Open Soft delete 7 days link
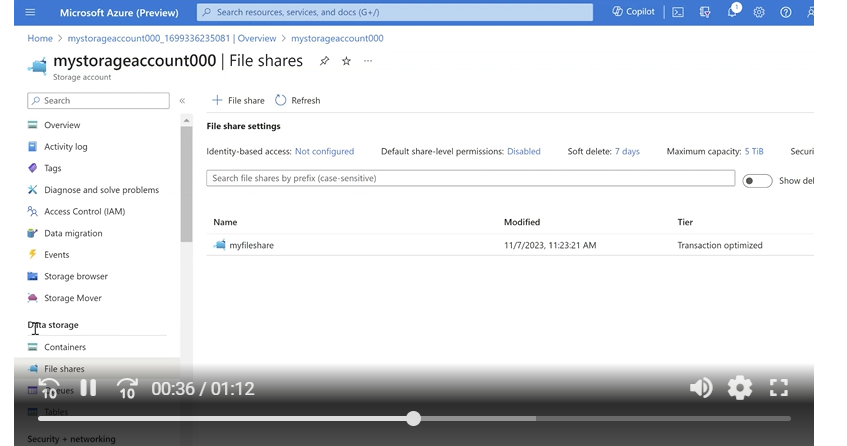847x446 pixels. (x=627, y=151)
